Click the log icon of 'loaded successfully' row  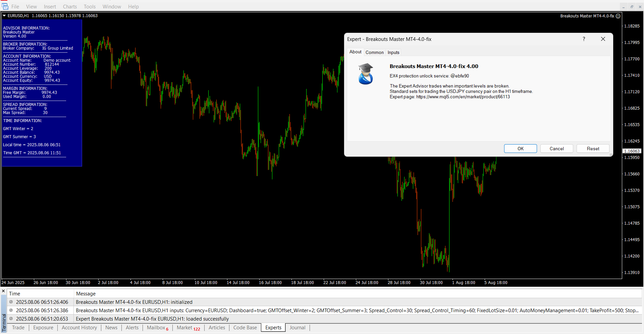(x=11, y=319)
